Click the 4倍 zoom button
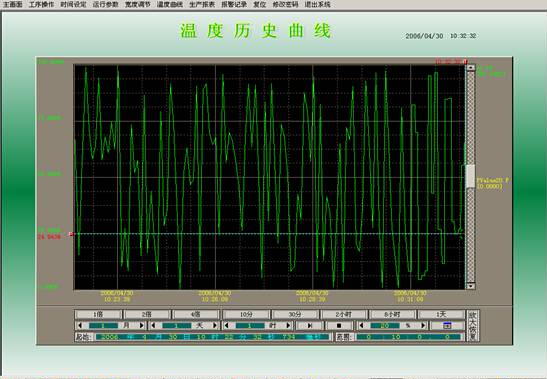547x379 pixels. point(196,314)
